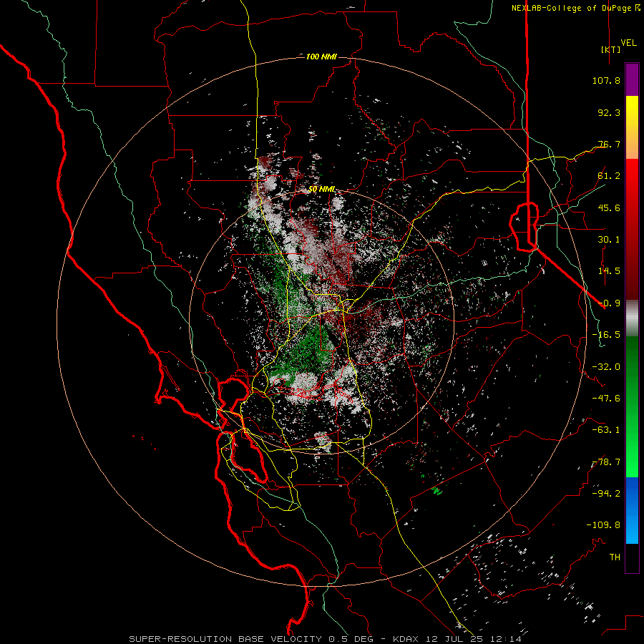This screenshot has height=644, width=644.
Task: Click the 76.7 legend value
Action: tap(609, 144)
